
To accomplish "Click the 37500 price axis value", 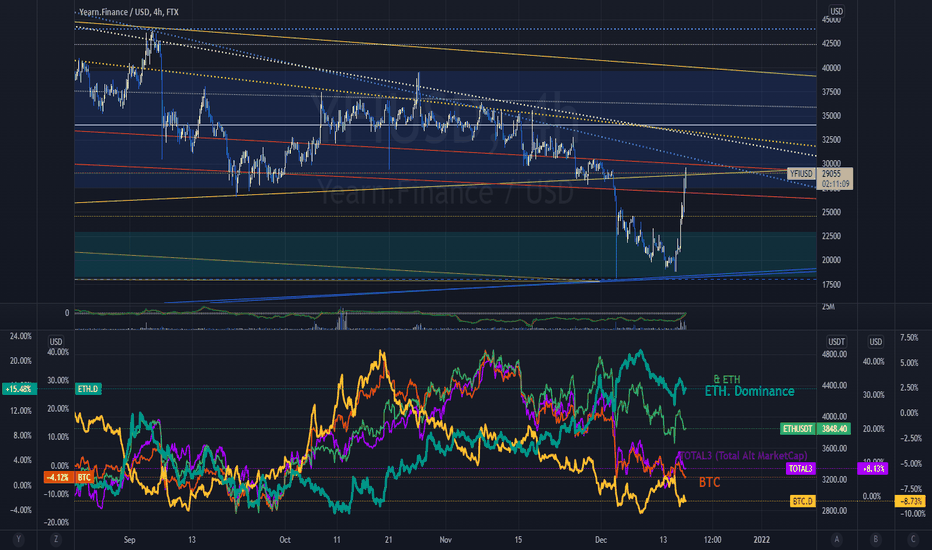I will click(x=831, y=92).
